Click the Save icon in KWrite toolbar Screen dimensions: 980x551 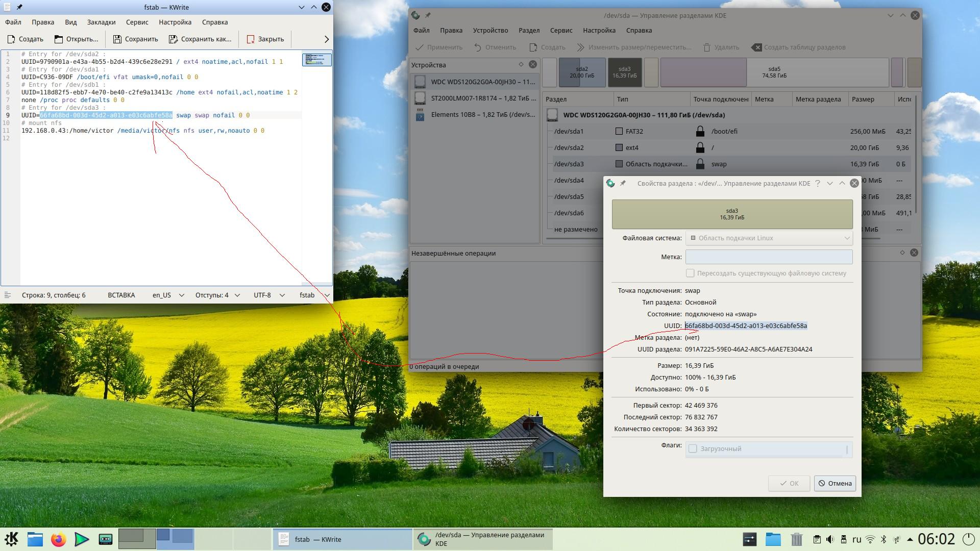point(117,39)
